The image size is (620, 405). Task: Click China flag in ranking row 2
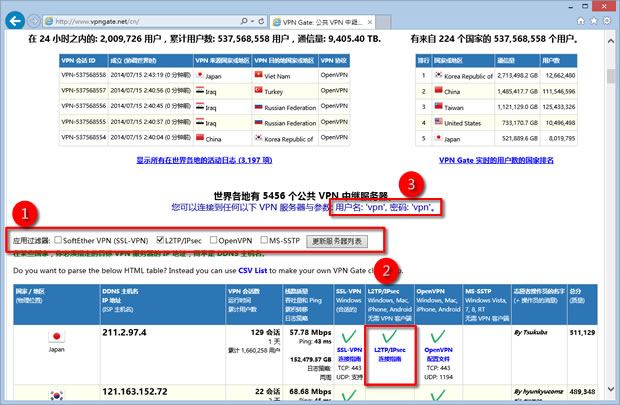[x=438, y=90]
